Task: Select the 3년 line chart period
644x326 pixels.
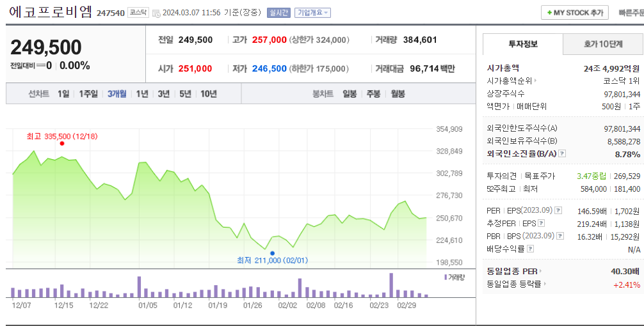Action: click(163, 94)
